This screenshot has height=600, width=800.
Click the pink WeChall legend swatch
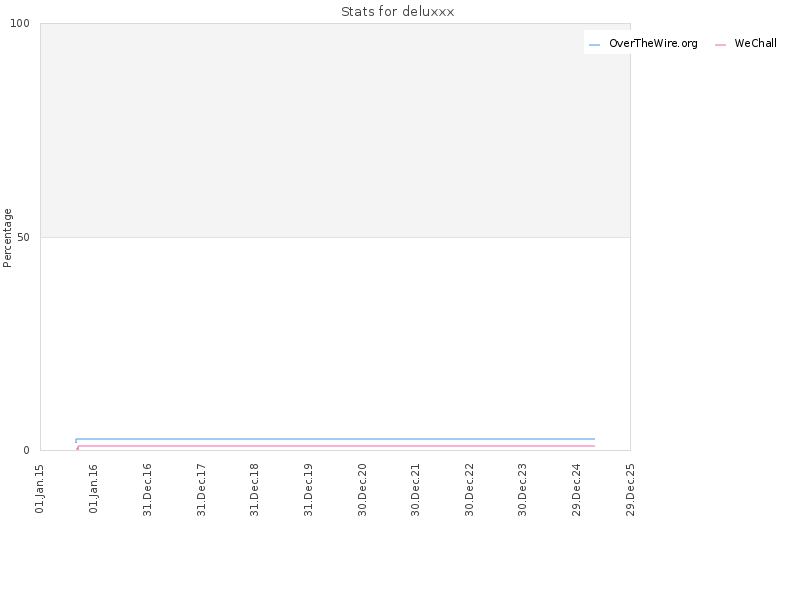point(720,45)
